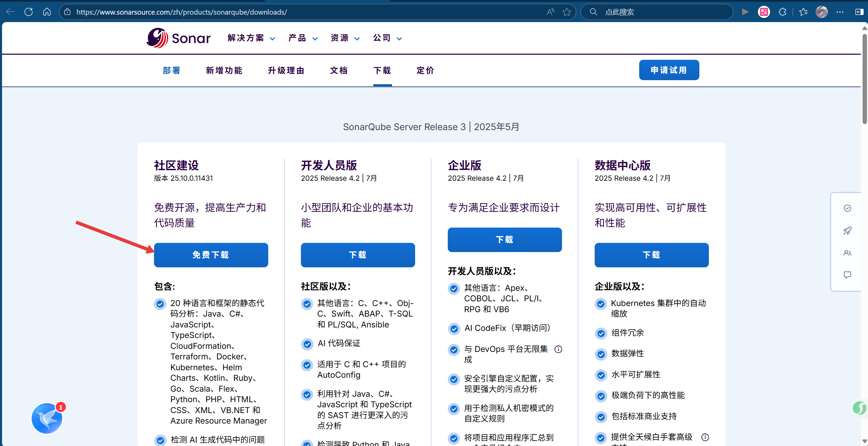The height and width of the screenshot is (446, 868).
Task: Click 检测 AI 生成代码中的问题 item
Action: 218,440
